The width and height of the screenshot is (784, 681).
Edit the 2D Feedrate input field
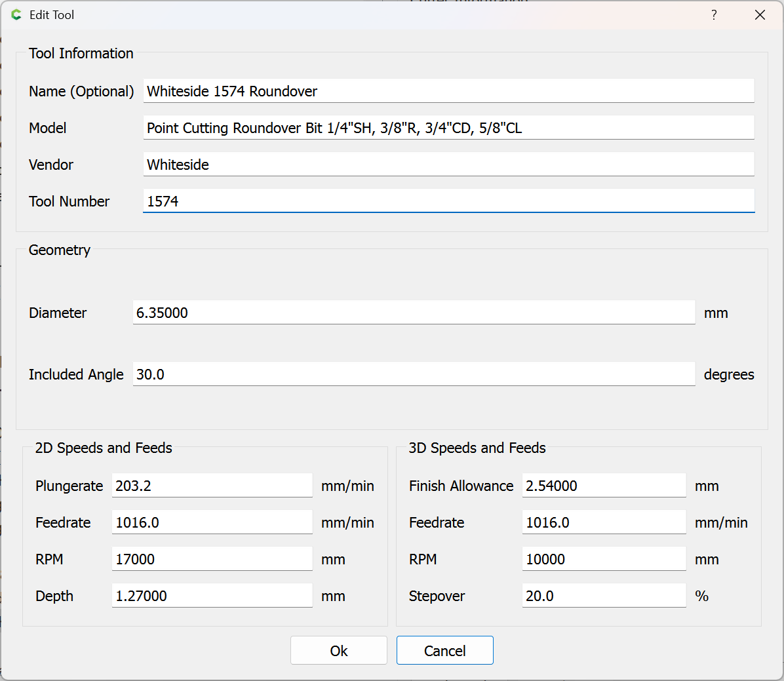click(x=212, y=522)
